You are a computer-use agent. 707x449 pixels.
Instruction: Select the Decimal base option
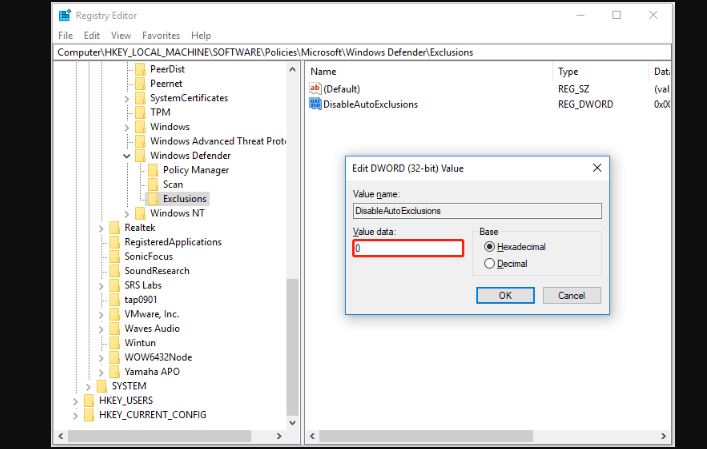click(x=489, y=264)
